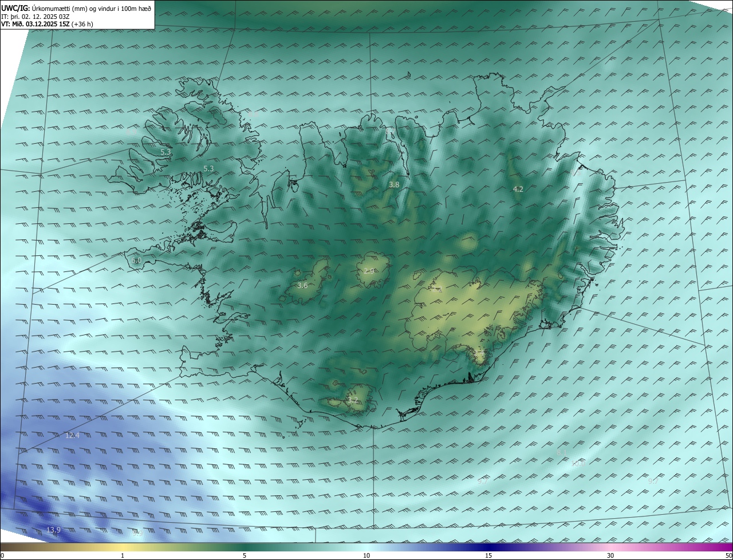Click the 2.9 value label
The image size is (733, 560).
(x=369, y=271)
